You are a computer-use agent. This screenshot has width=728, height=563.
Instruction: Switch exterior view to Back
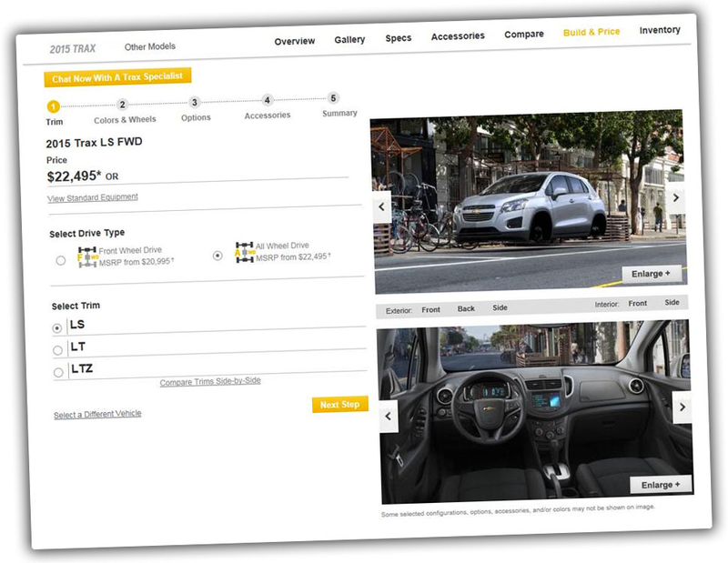(x=466, y=308)
